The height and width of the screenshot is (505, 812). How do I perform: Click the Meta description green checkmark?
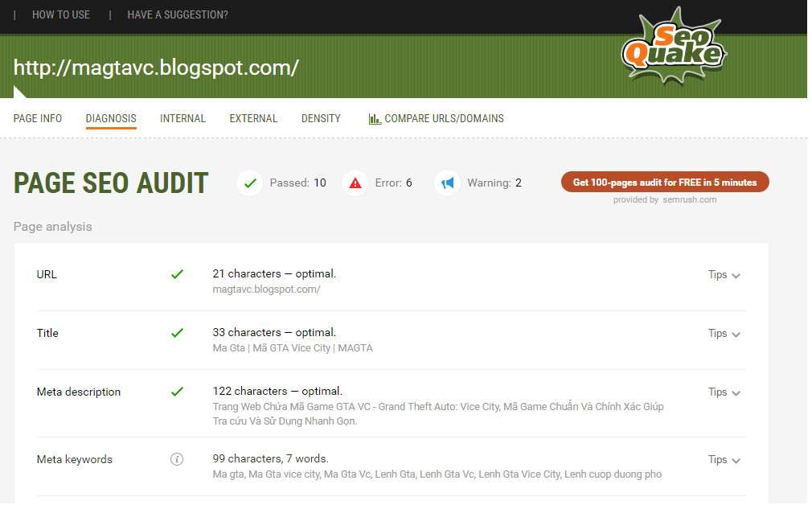coord(177,392)
